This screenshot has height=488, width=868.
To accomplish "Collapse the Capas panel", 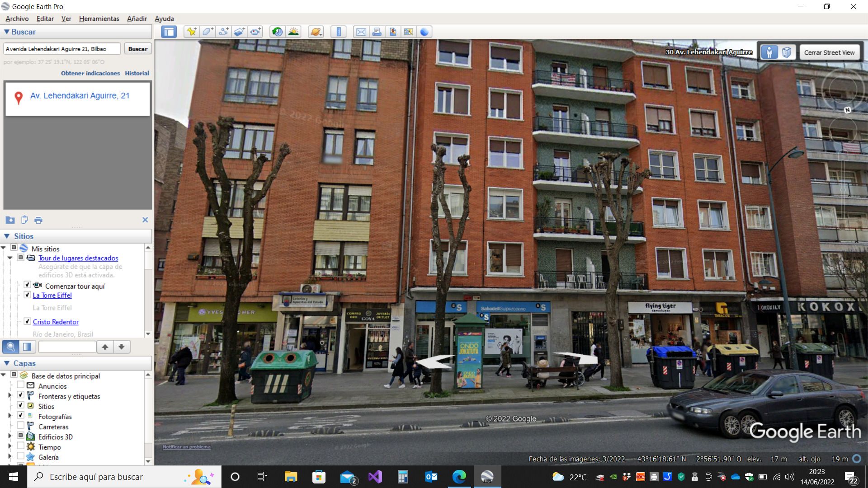I will (7, 363).
